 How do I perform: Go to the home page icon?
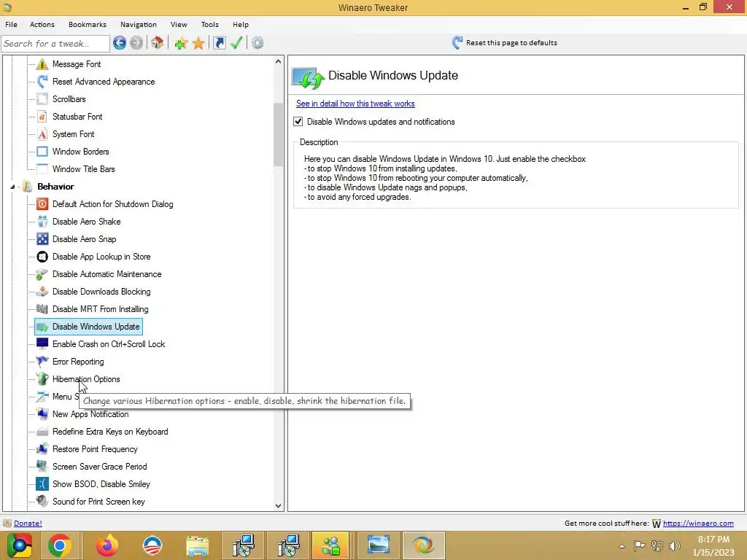click(x=158, y=43)
